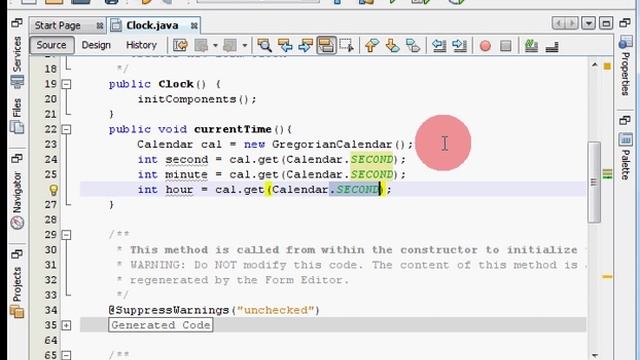Open the Files side panel
This screenshot has width=640, height=360.
click(x=17, y=116)
